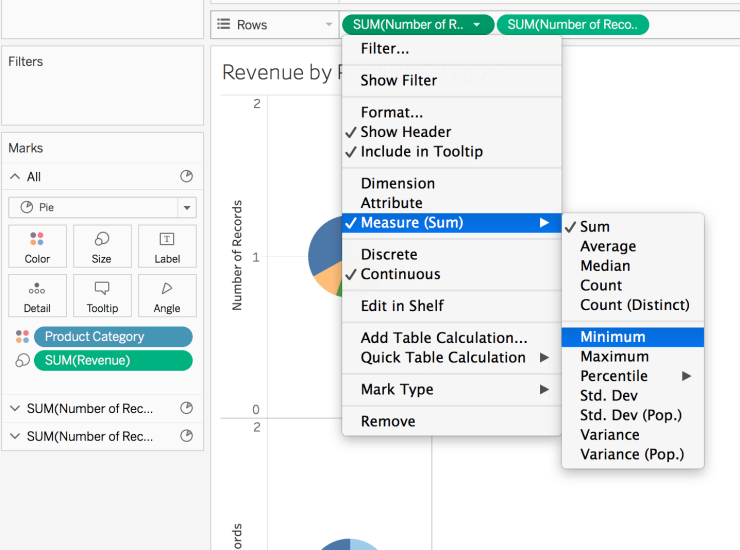Screen dimensions: 740x550
Task: Collapse the All marks section
Action: tap(15, 177)
